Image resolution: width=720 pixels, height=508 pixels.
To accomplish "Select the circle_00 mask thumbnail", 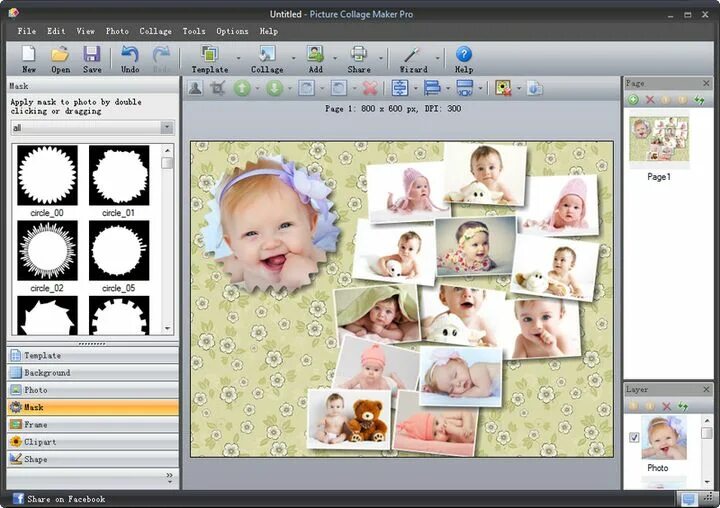I will 47,175.
